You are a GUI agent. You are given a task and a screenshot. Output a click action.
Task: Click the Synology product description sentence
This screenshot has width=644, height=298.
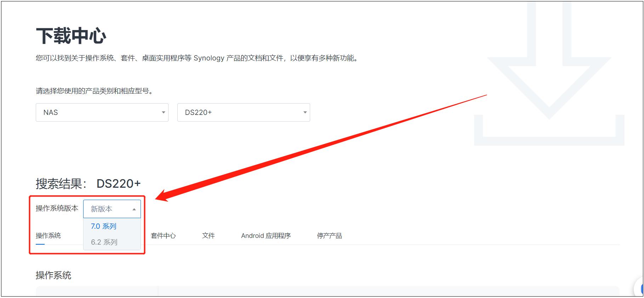click(x=198, y=58)
